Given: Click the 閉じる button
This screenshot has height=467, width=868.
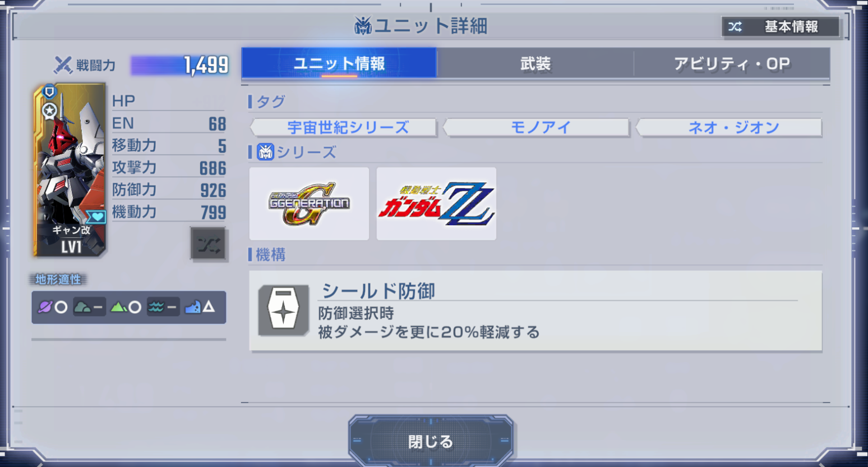Looking at the screenshot, I should [431, 441].
